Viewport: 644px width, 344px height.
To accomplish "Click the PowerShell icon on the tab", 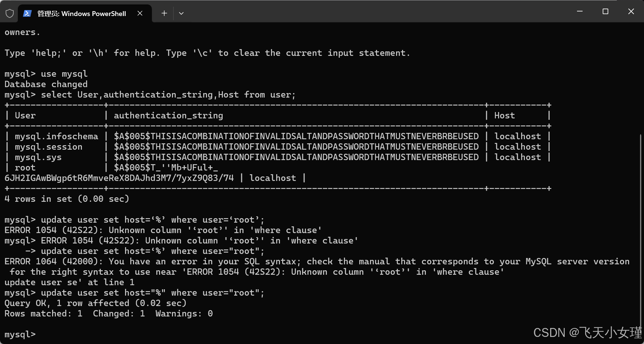I will 27,13.
